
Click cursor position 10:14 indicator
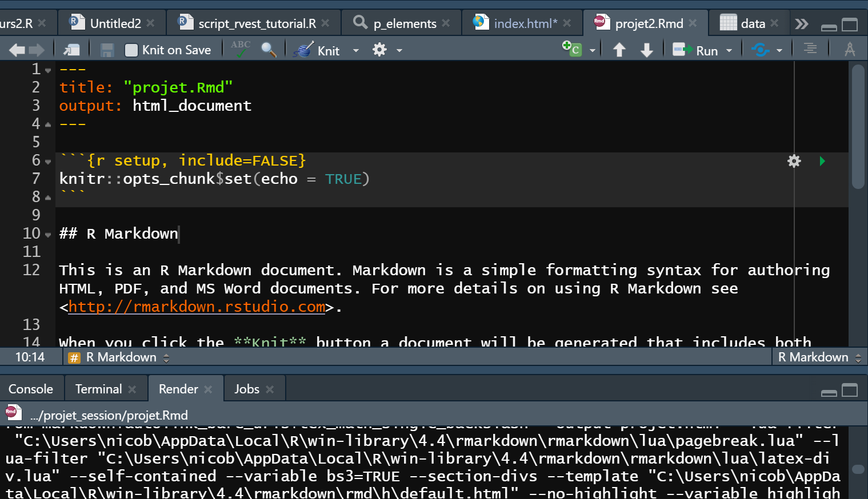(30, 357)
